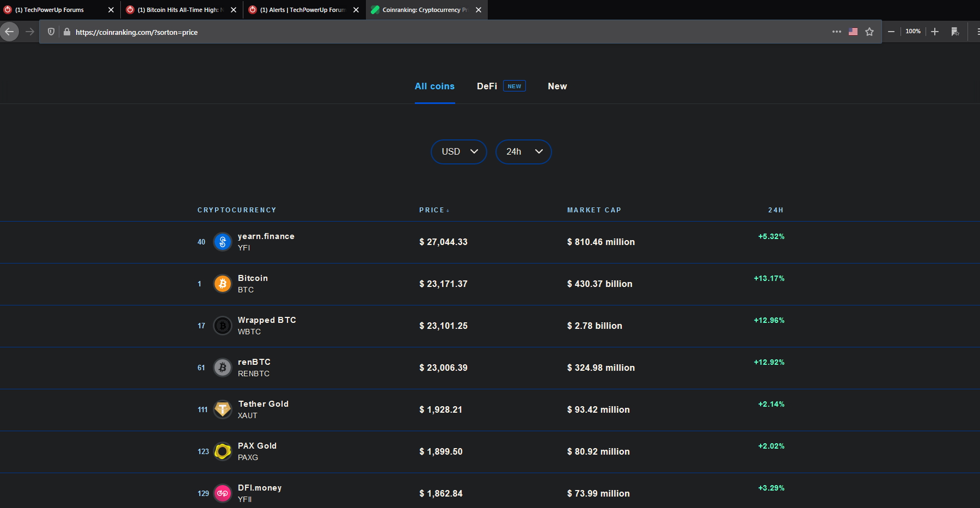The height and width of the screenshot is (508, 980).
Task: Sort by the Market Cap column header
Action: (594, 210)
